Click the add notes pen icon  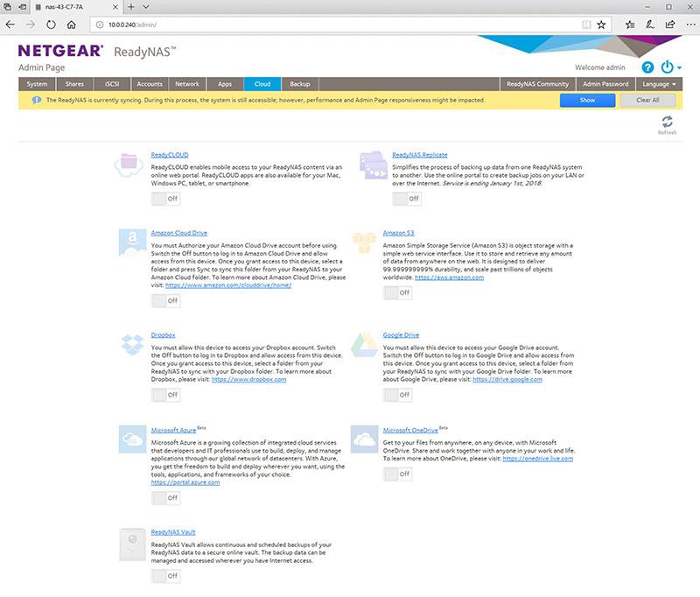[x=649, y=25]
